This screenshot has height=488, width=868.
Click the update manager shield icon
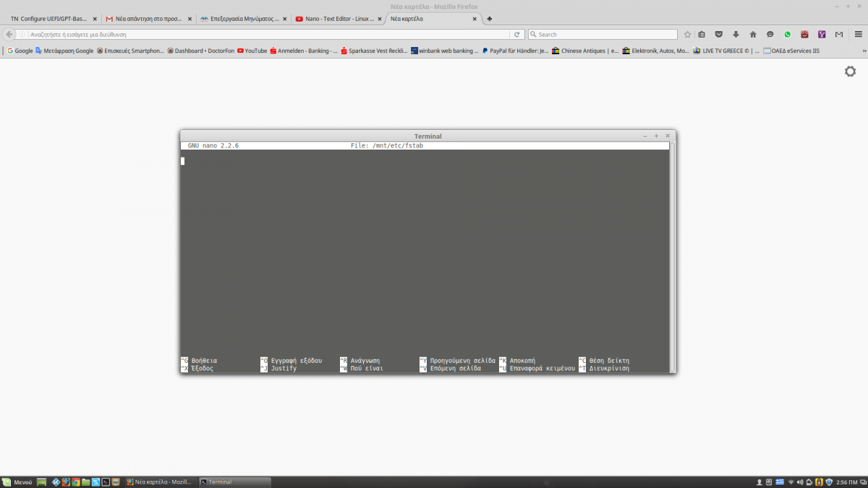[x=828, y=481]
